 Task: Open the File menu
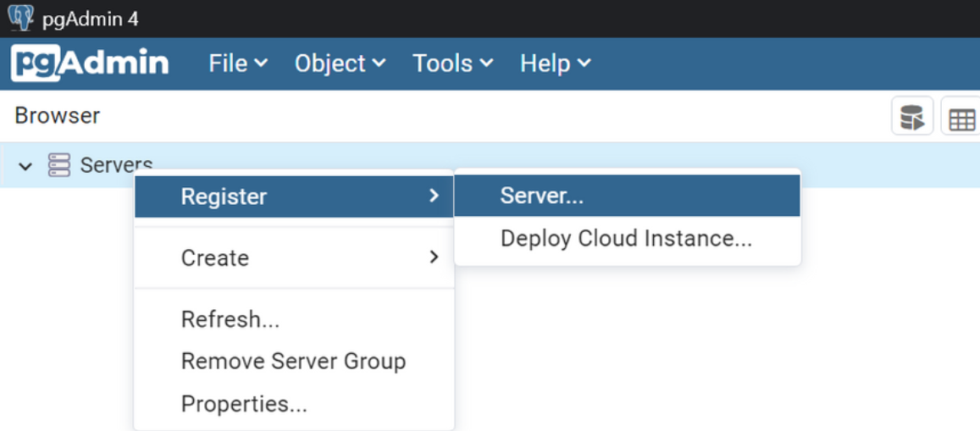[238, 64]
